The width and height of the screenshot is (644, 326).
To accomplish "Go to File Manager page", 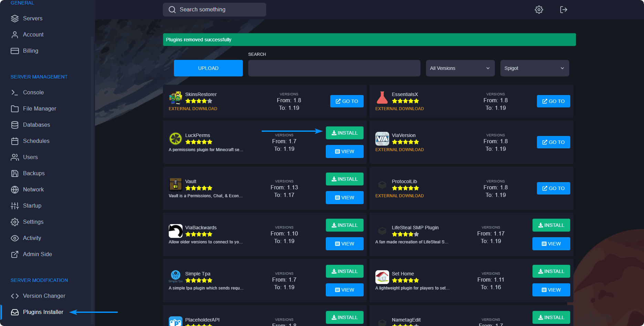I will (x=39, y=108).
